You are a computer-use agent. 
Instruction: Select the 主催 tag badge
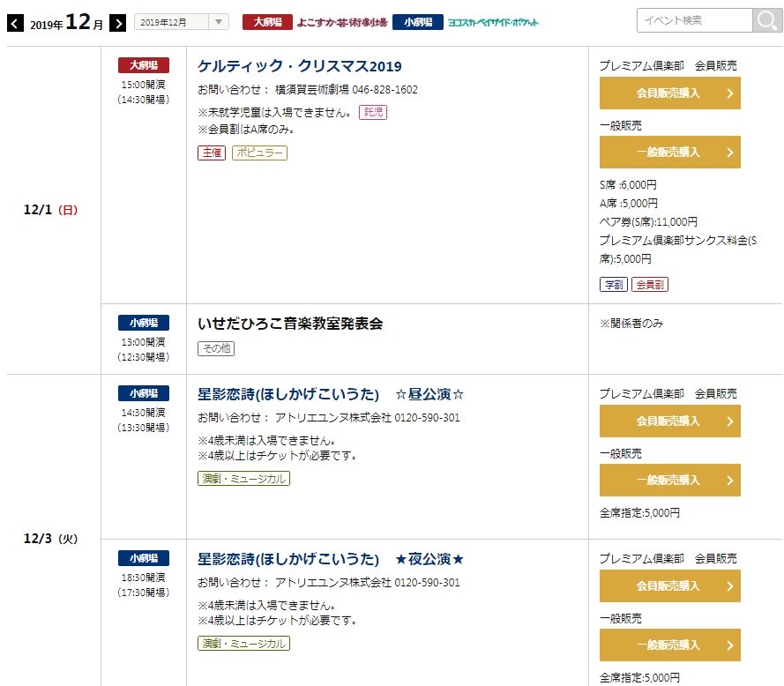pyautogui.click(x=212, y=153)
